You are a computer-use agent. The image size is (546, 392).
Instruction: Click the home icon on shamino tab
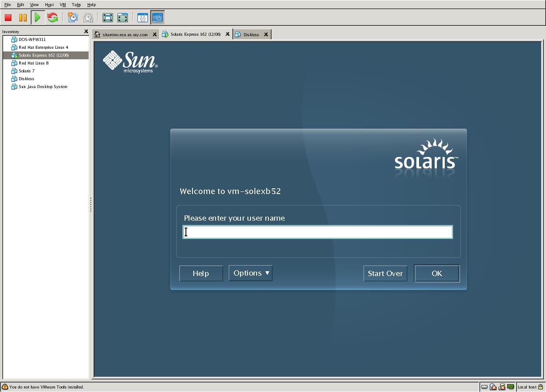(x=98, y=34)
